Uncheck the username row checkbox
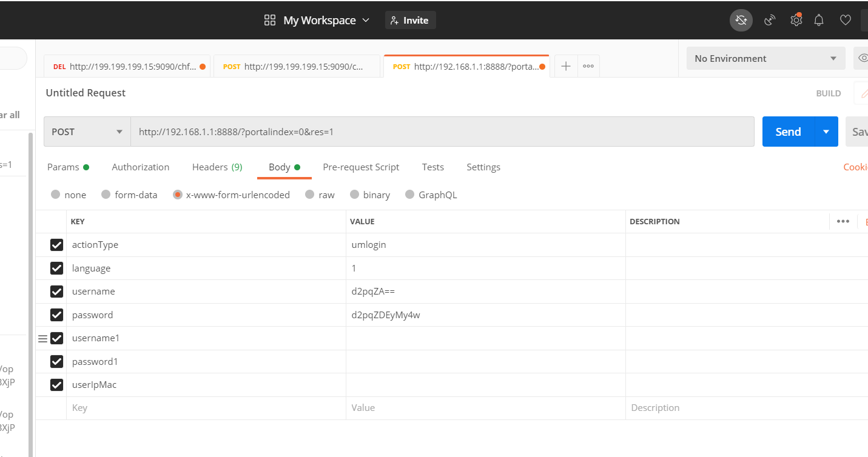The width and height of the screenshot is (868, 457). click(56, 292)
